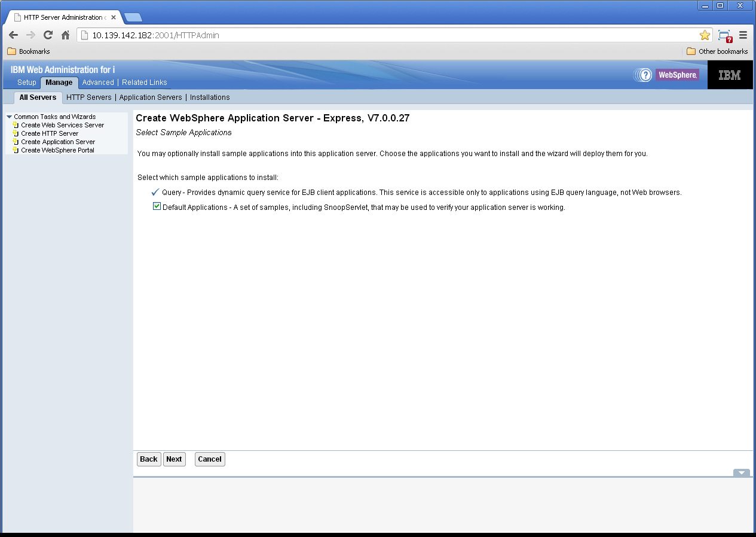Click the page icon in address bar
The height and width of the screenshot is (537, 756).
tap(84, 35)
